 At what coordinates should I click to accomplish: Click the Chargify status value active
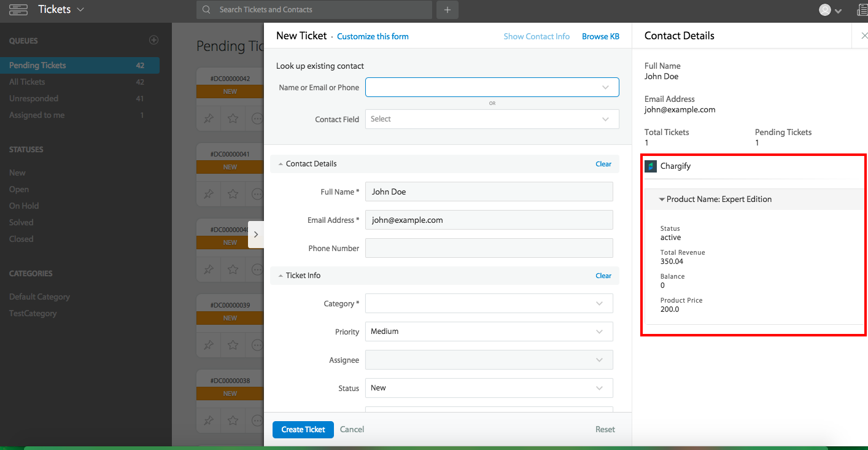click(670, 238)
